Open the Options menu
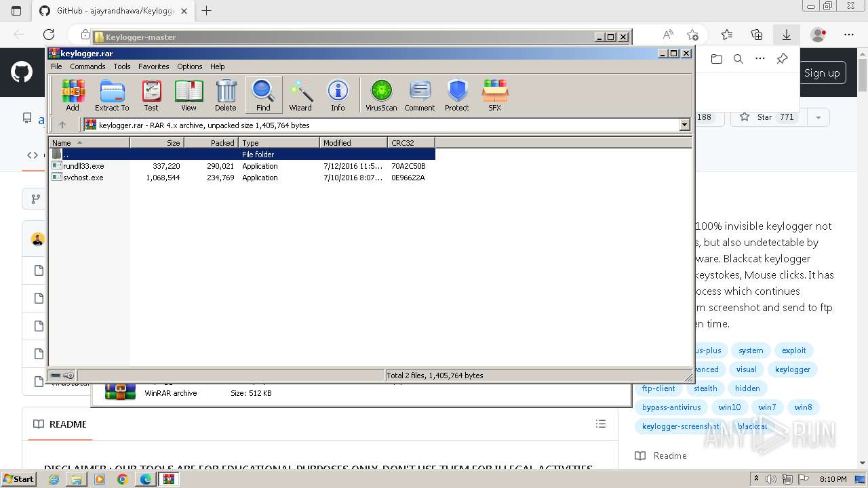The image size is (868, 488). [x=190, y=66]
